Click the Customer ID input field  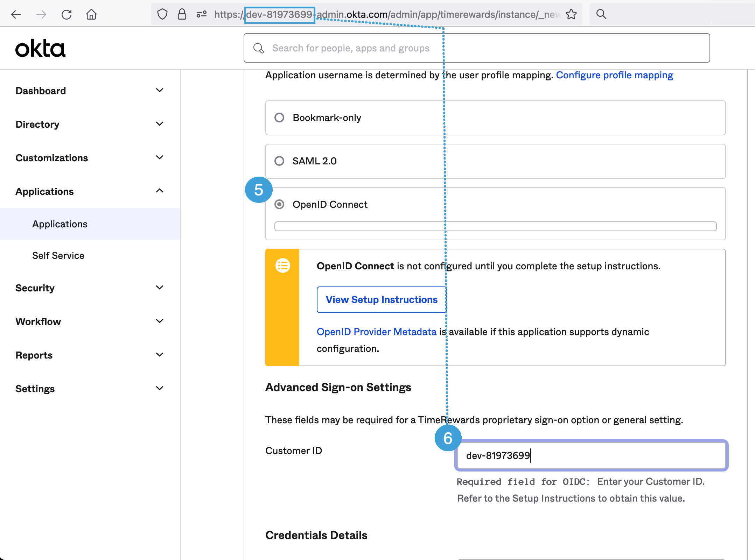[x=592, y=455]
